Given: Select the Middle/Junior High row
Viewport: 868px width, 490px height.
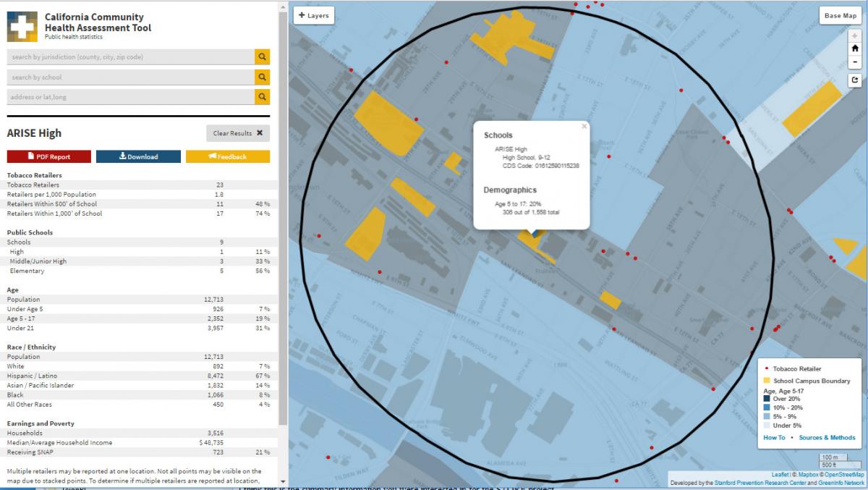Looking at the screenshot, I should 138,261.
